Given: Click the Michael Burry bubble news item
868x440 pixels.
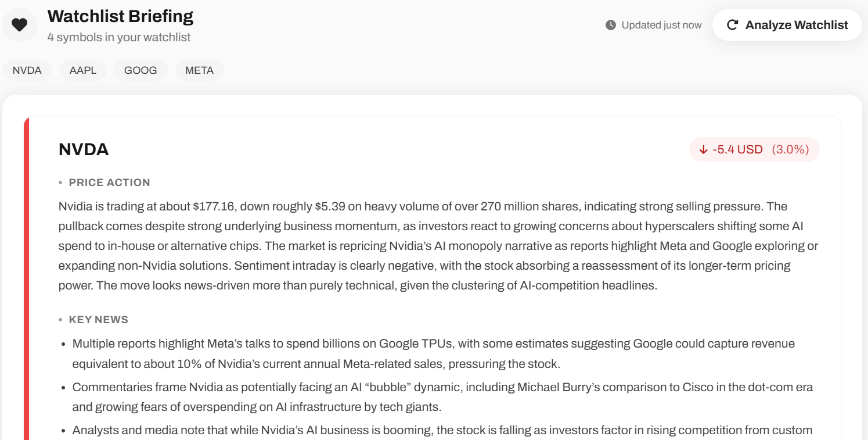Looking at the screenshot, I should [x=442, y=397].
